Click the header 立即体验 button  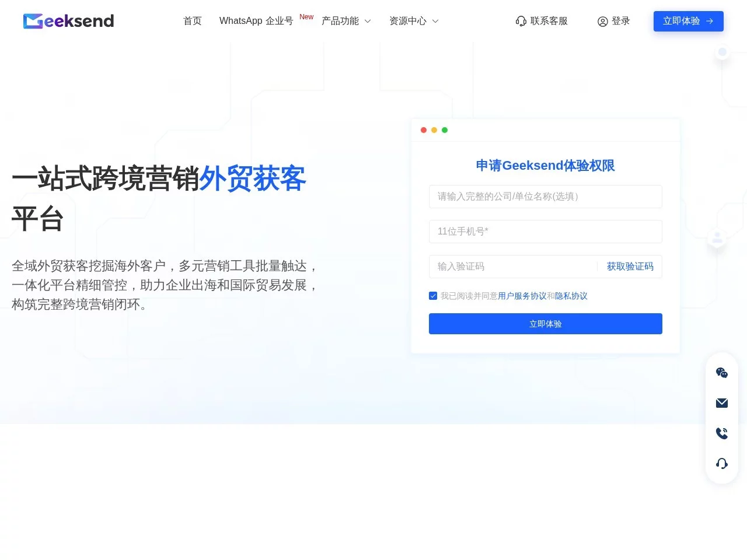[689, 21]
